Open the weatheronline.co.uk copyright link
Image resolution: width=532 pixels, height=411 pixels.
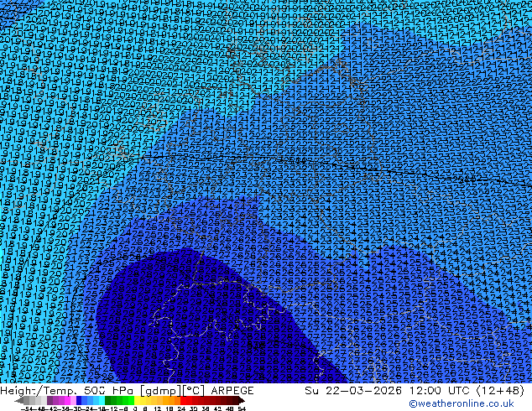pyautogui.click(x=462, y=403)
